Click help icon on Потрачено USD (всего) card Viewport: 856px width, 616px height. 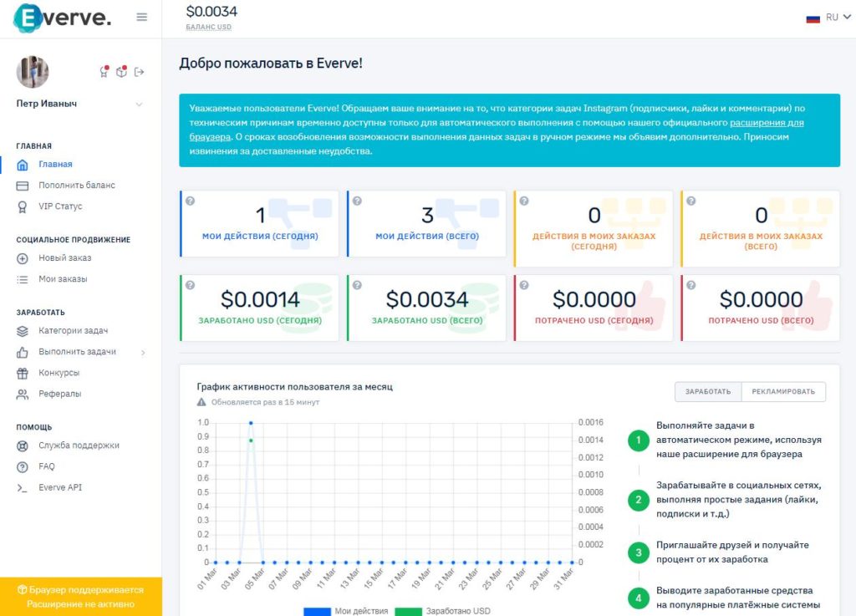(691, 285)
